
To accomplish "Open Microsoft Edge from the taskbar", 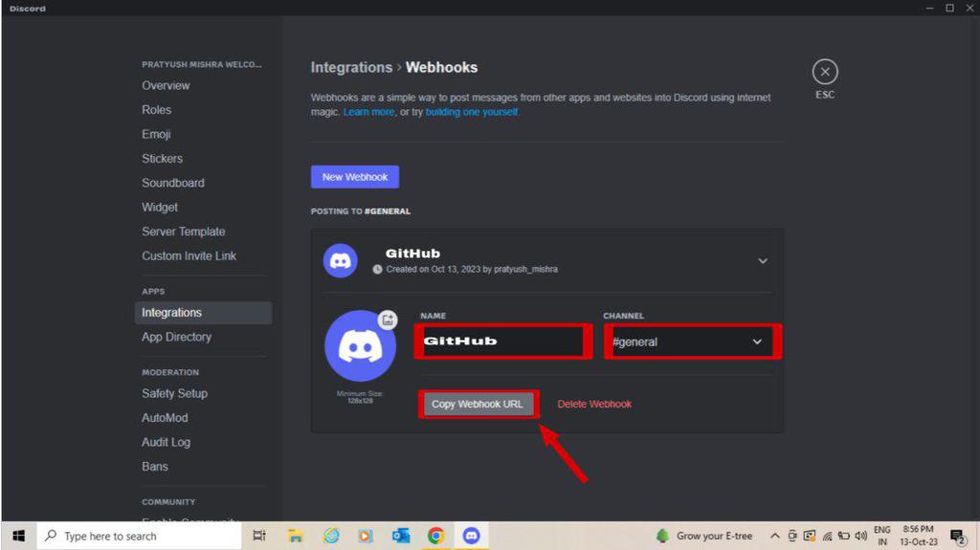I will click(331, 536).
